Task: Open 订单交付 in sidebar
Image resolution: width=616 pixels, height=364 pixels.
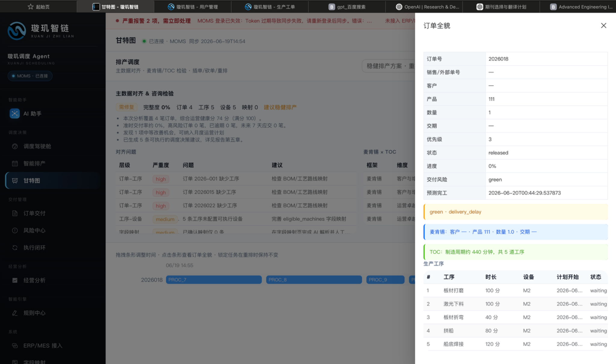Action: 53,213
